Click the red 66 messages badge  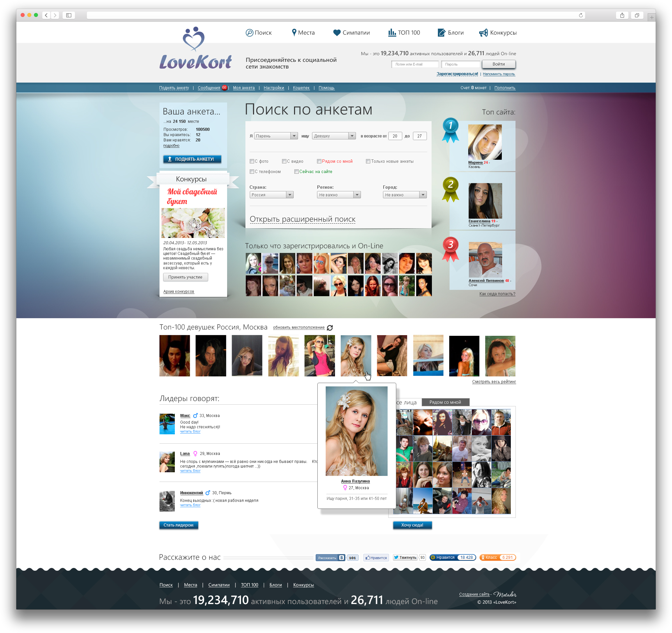click(x=224, y=88)
